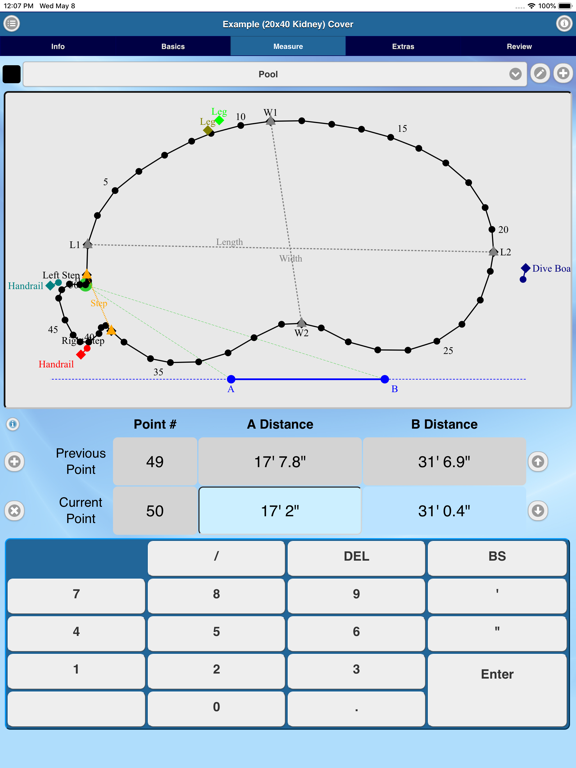Click previous A Distance 17' 7.8"
Screen dimensions: 576x768
coord(280,461)
